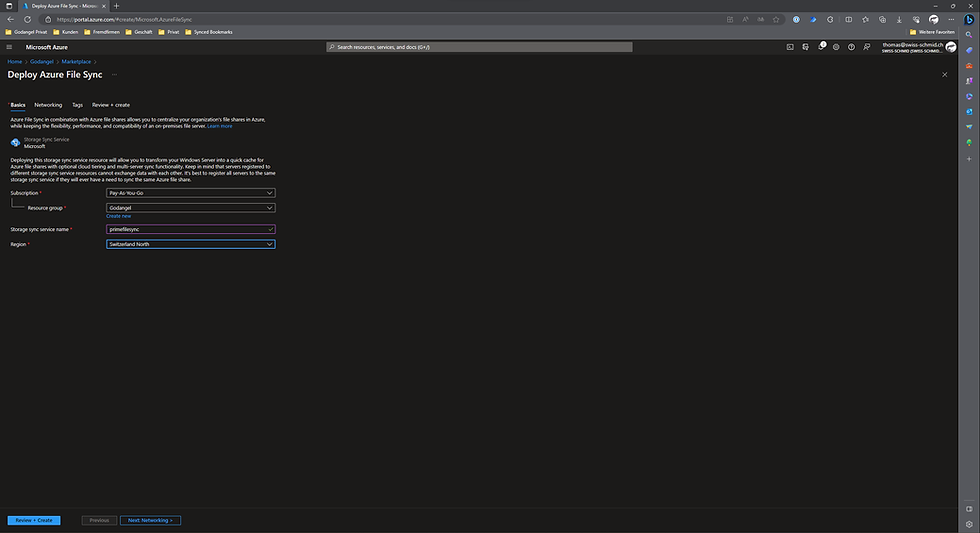
Task: Click the Previous button
Action: [99, 521]
